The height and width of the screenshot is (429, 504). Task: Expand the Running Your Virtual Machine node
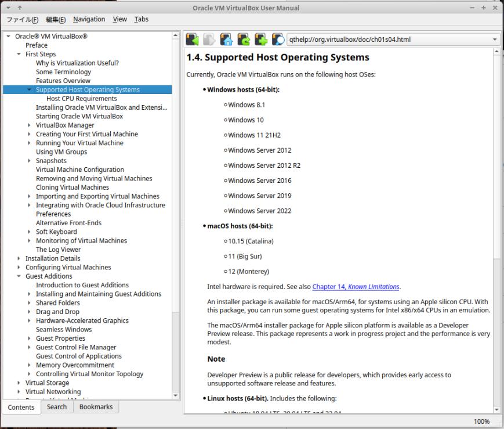tap(29, 143)
